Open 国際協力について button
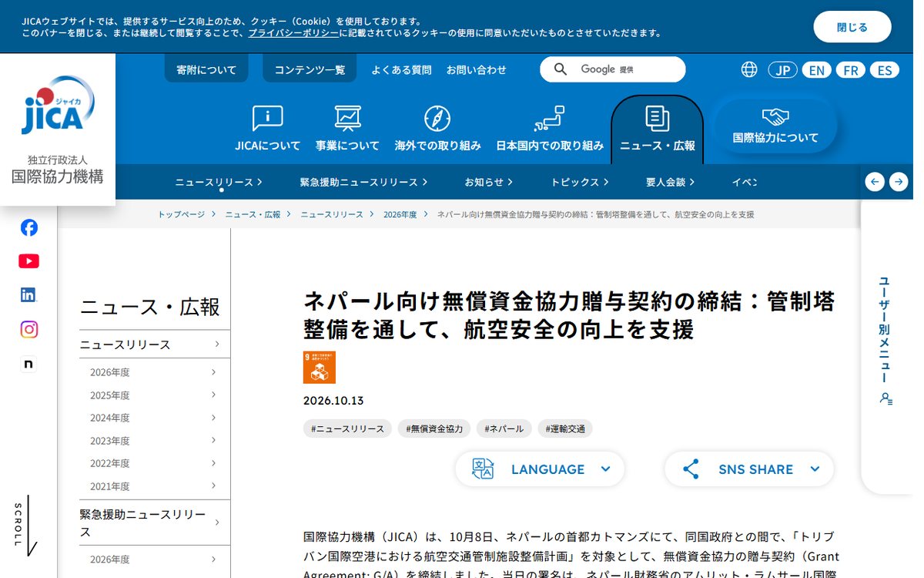The width and height of the screenshot is (924, 578). (x=775, y=126)
